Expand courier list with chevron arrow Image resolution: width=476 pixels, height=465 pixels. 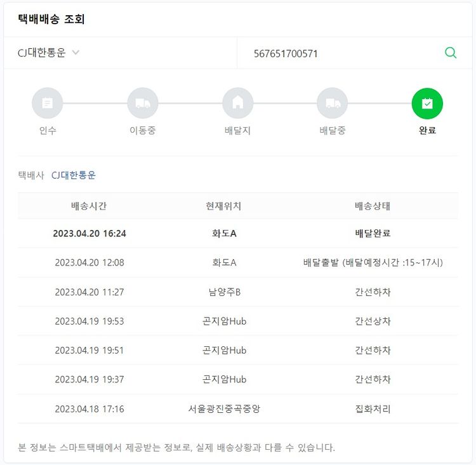[76, 53]
